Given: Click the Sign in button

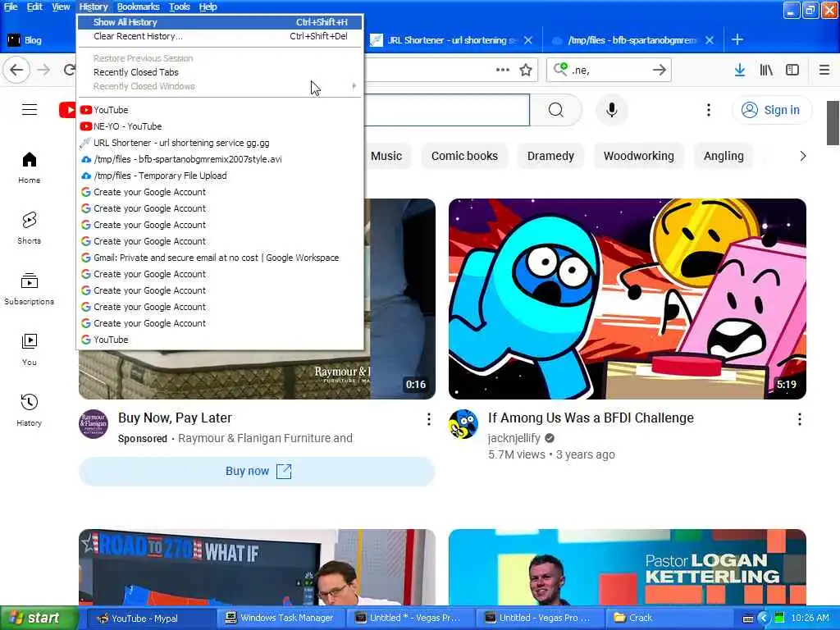Looking at the screenshot, I should [771, 110].
